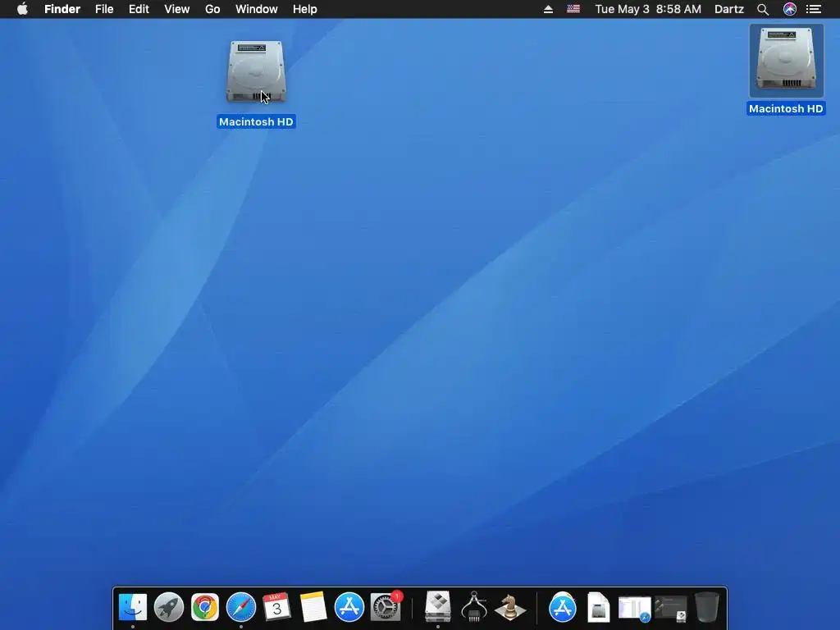Image resolution: width=840 pixels, height=630 pixels.
Task: Open the Edit menu
Action: 139,9
